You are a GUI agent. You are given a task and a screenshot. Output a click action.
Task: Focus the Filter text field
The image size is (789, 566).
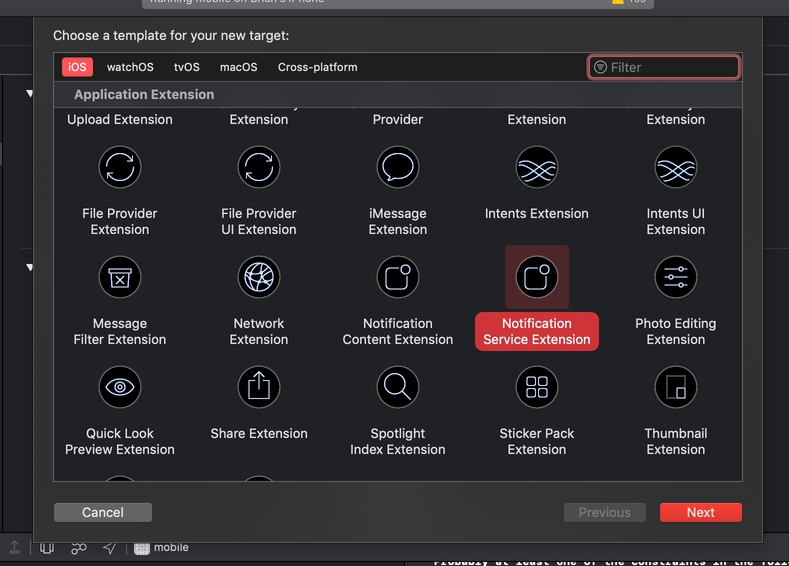click(x=663, y=67)
